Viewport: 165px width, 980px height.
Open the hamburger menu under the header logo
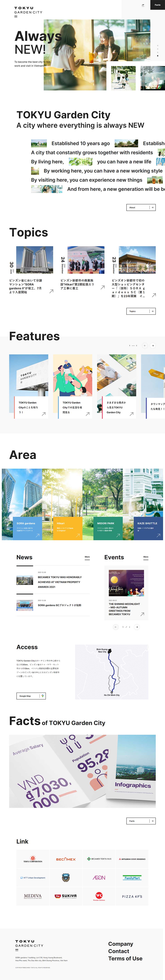[x=16, y=17]
